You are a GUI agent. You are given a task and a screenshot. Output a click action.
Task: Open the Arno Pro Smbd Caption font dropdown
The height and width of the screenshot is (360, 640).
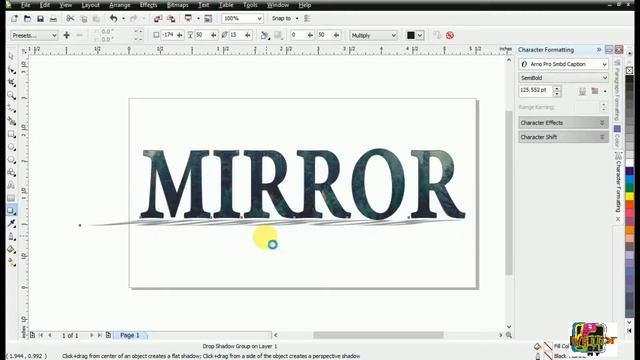[x=564, y=64]
